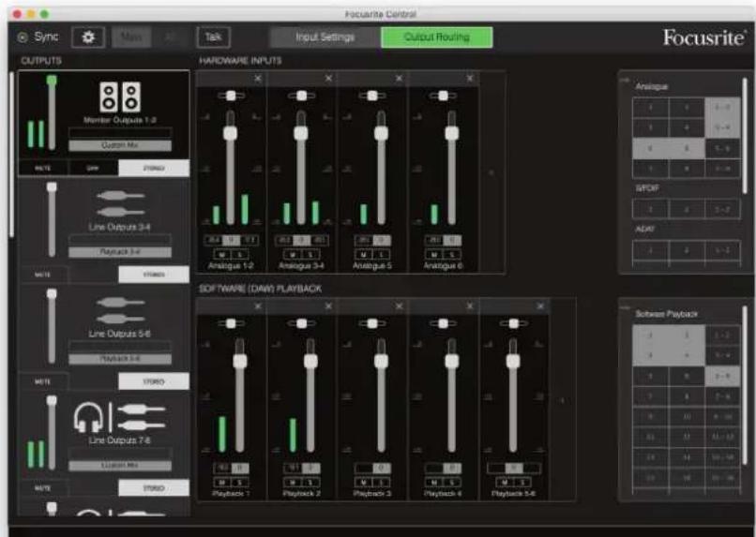
Task: Mute the Analogue 1-2 channel (M)
Action: tap(222, 254)
